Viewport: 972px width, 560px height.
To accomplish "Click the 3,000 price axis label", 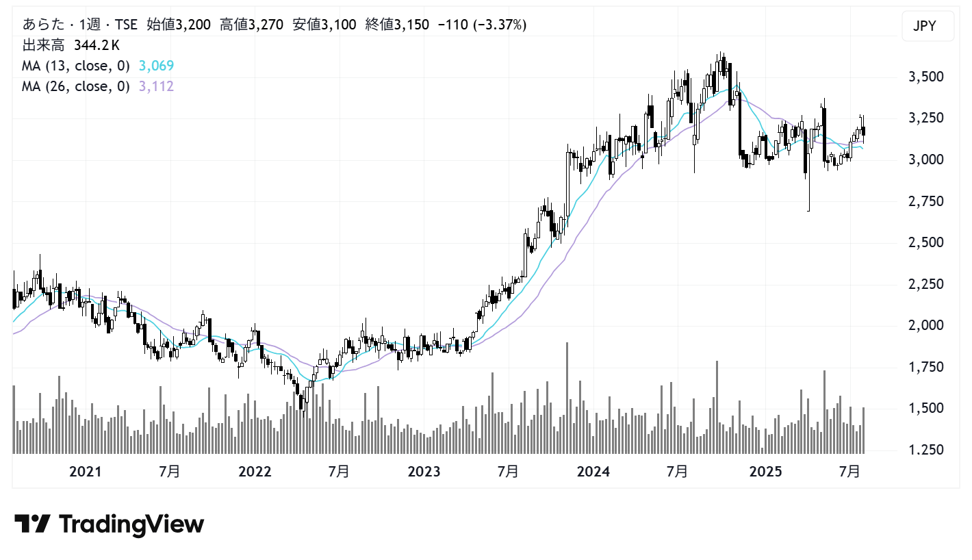I will pos(925,160).
